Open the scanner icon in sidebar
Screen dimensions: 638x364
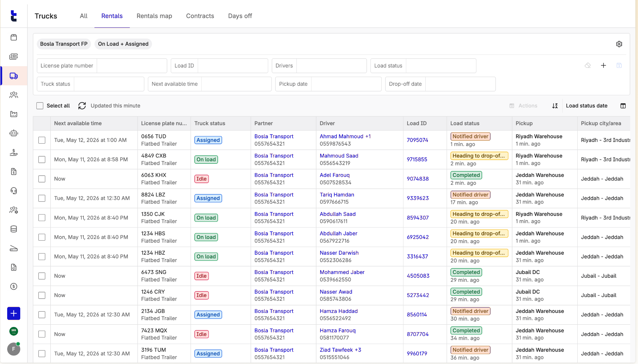(14, 248)
